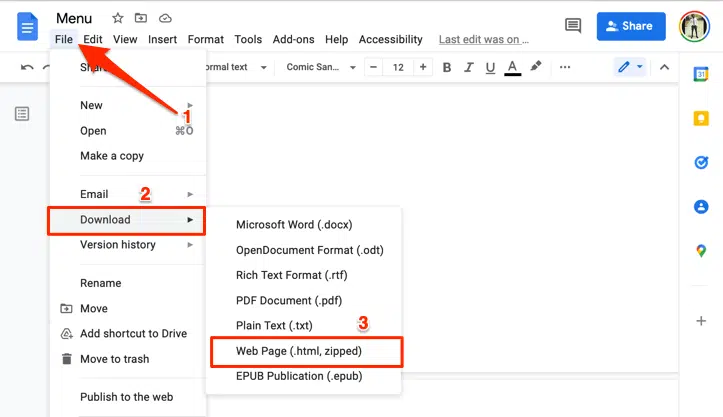This screenshot has height=417, width=723.
Task: Toggle italic formatting
Action: 469,68
